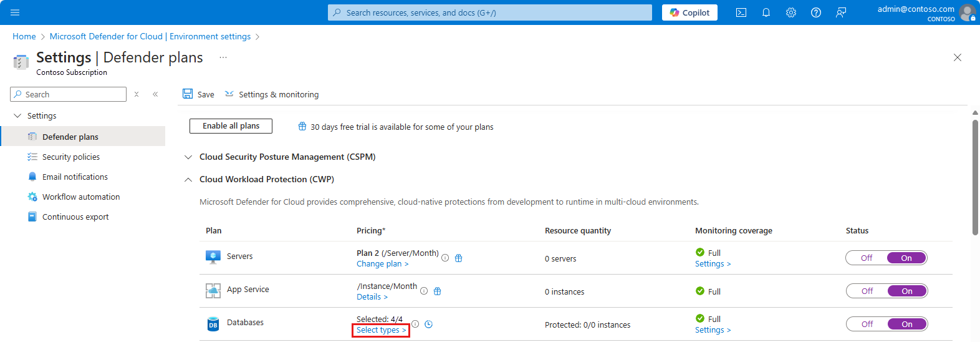Image resolution: width=980 pixels, height=342 pixels.
Task: Open the portal hamburger menu
Action: tap(15, 12)
